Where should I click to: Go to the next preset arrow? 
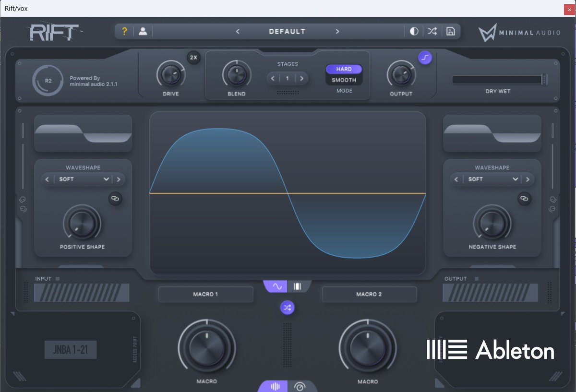click(337, 32)
